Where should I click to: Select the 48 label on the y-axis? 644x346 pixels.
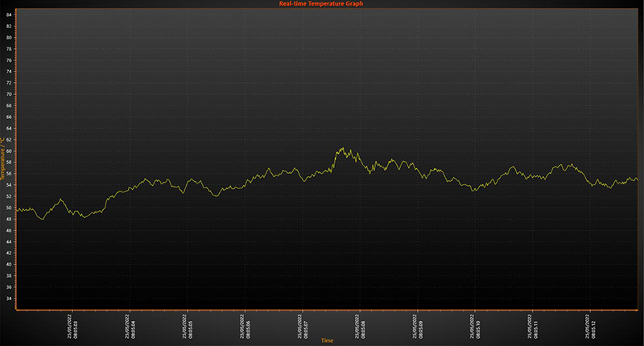coord(9,219)
